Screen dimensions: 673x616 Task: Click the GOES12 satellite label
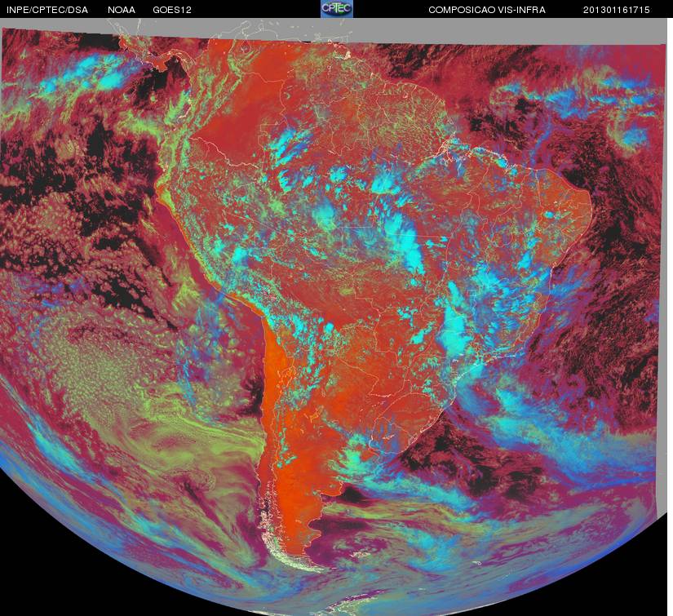point(172,10)
